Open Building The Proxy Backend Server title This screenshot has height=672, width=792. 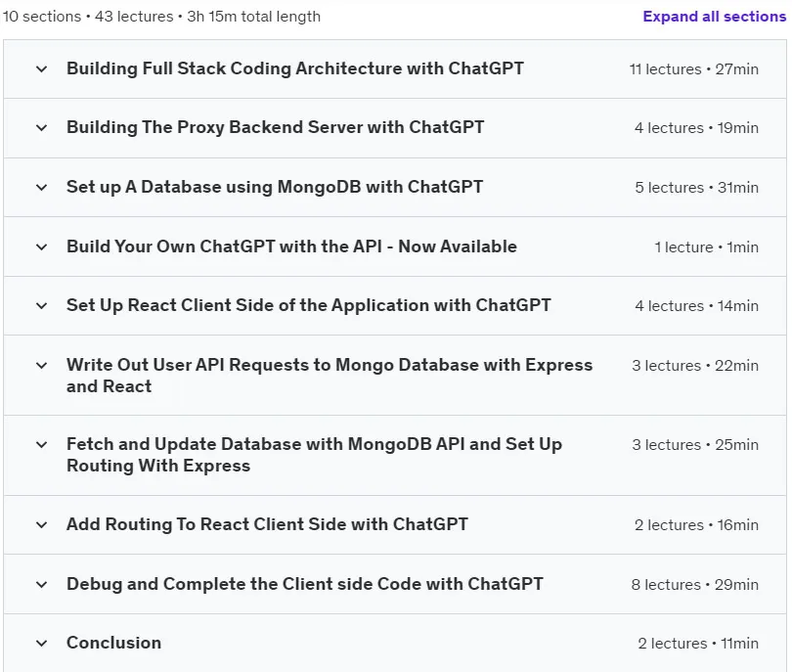click(276, 127)
